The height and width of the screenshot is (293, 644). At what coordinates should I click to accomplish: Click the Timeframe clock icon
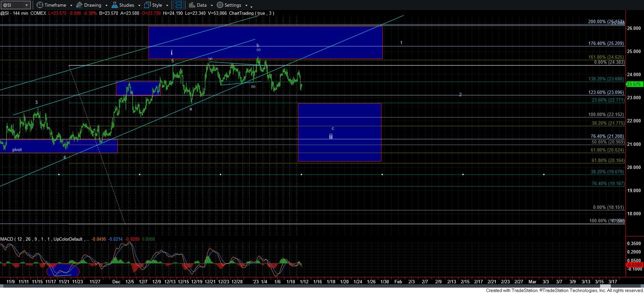[40, 5]
